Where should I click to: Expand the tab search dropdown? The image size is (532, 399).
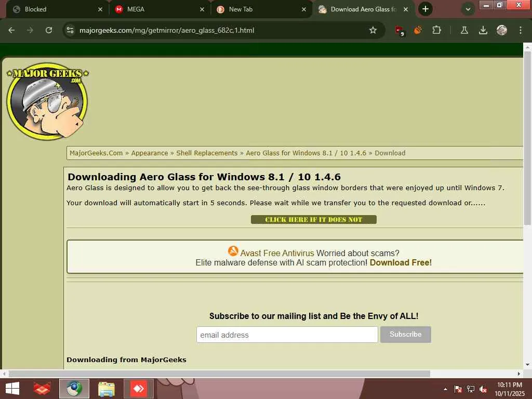tap(468, 9)
